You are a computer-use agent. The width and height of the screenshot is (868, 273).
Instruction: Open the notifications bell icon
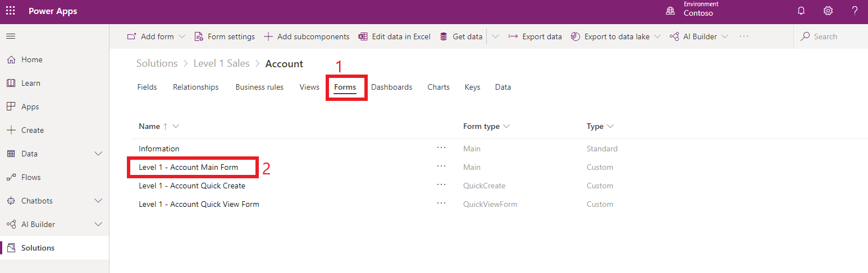(801, 11)
